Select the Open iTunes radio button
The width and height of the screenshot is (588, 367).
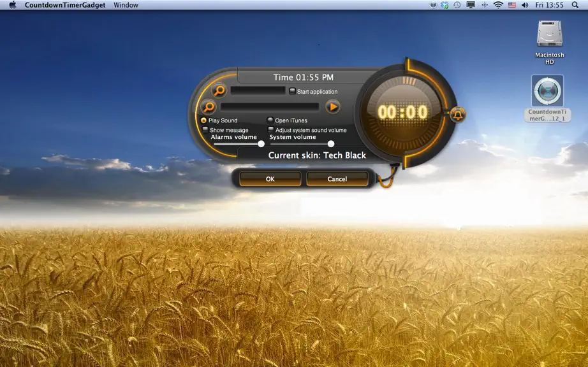270,120
